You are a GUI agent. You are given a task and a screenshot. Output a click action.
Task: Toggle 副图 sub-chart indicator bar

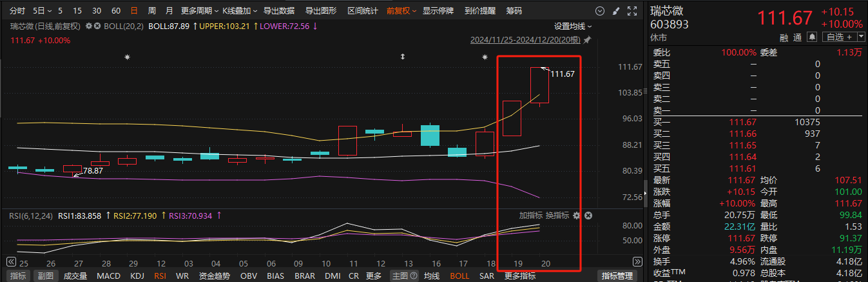click(45, 276)
